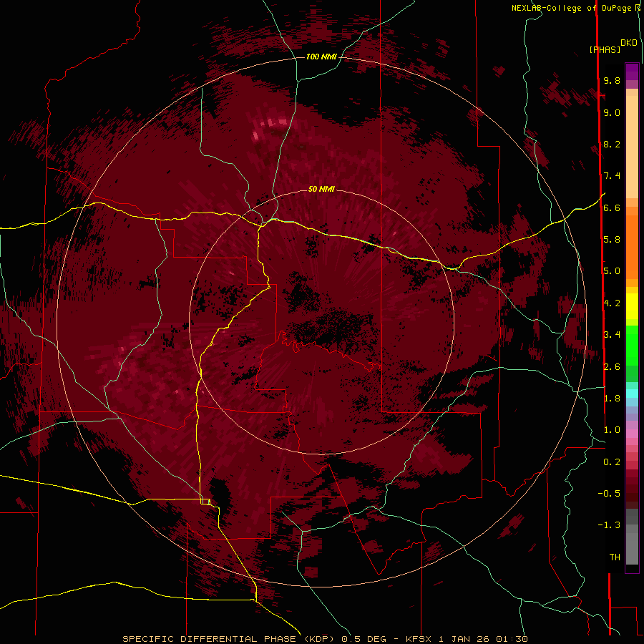Click the 01:30 timestamp in the caption
This screenshot has height=644, width=644.
pos(512,639)
